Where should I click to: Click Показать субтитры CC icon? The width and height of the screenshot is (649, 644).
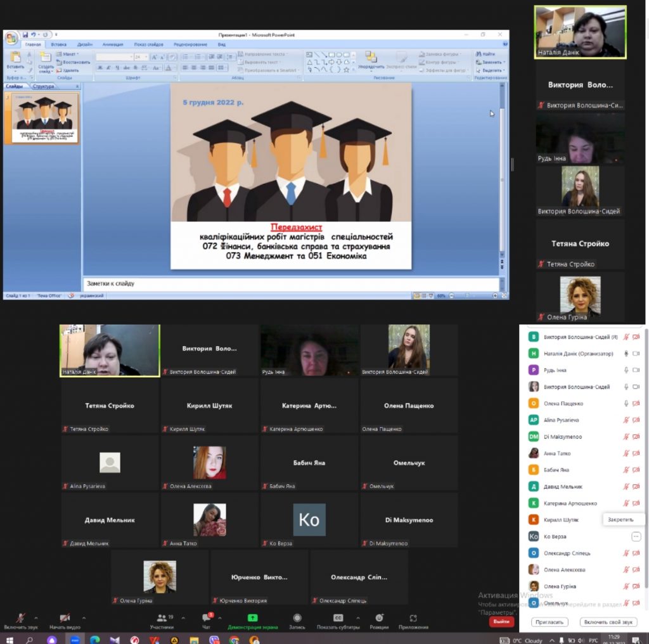point(338,617)
